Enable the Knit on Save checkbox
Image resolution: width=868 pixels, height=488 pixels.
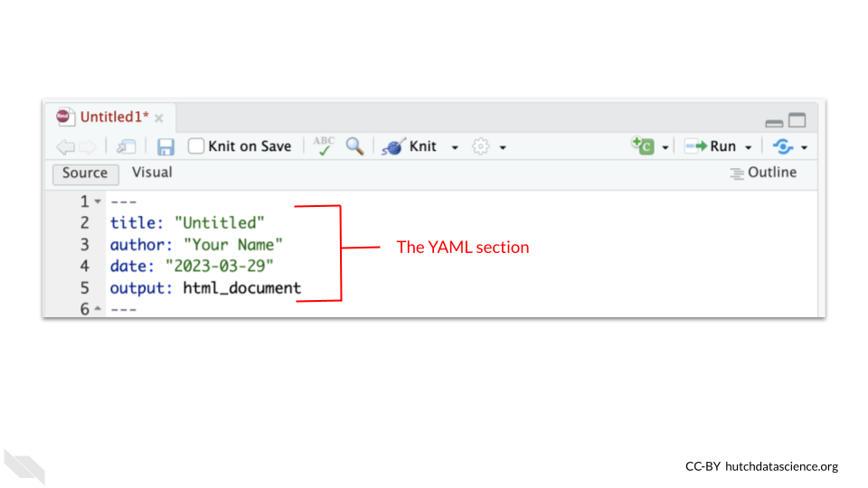(x=195, y=146)
